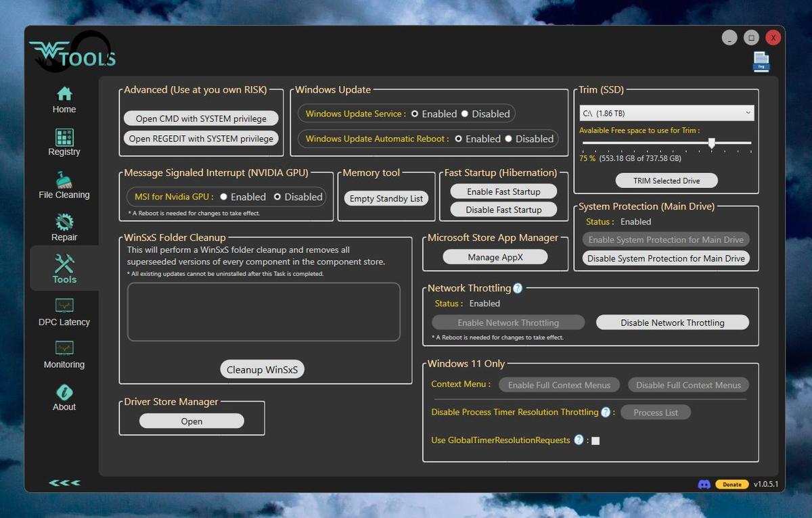The image size is (812, 518).
Task: Open CMD with SYSTEM privilege
Action: (201, 118)
